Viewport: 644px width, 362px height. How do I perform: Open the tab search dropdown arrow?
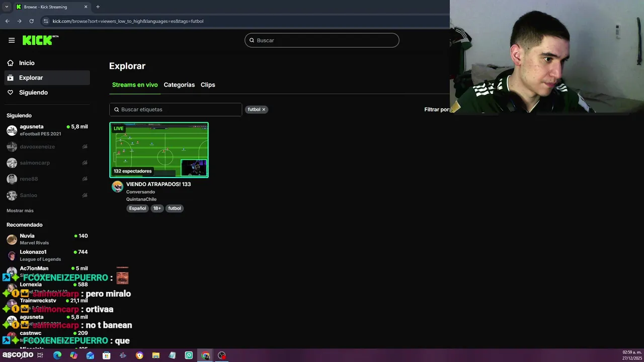(7, 7)
